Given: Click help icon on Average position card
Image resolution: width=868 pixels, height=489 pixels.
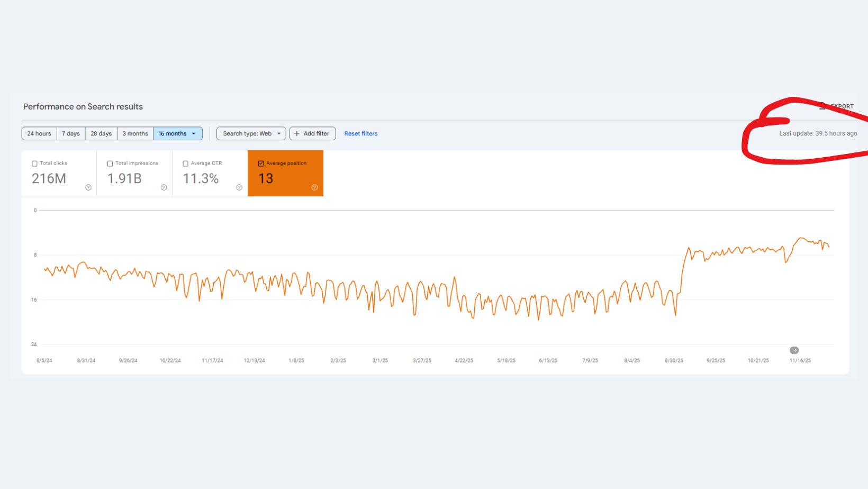Looking at the screenshot, I should click(x=314, y=187).
